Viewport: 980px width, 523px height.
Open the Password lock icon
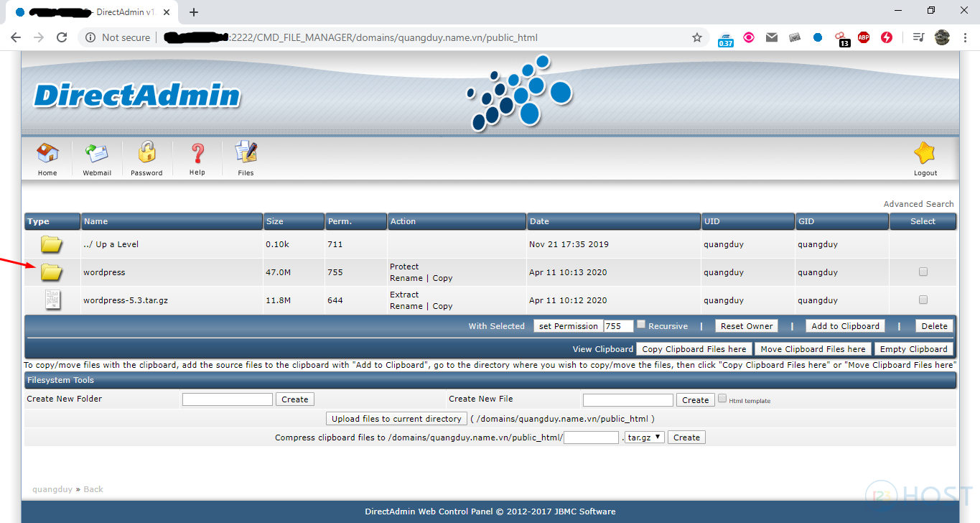(x=146, y=152)
